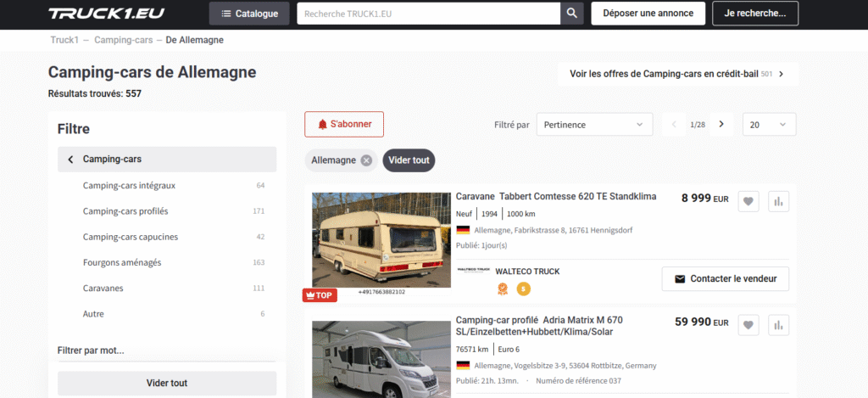Click the S'abonner subscribe button
Screen dimensions: 868x398
(x=344, y=125)
